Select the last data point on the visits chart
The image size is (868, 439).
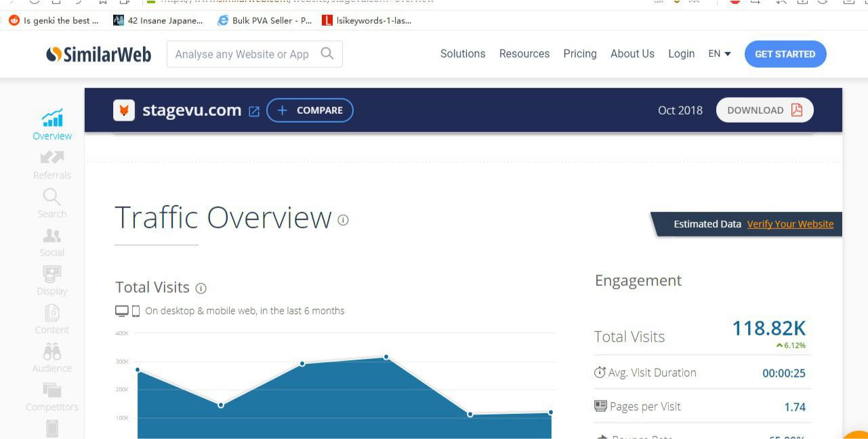(x=551, y=413)
